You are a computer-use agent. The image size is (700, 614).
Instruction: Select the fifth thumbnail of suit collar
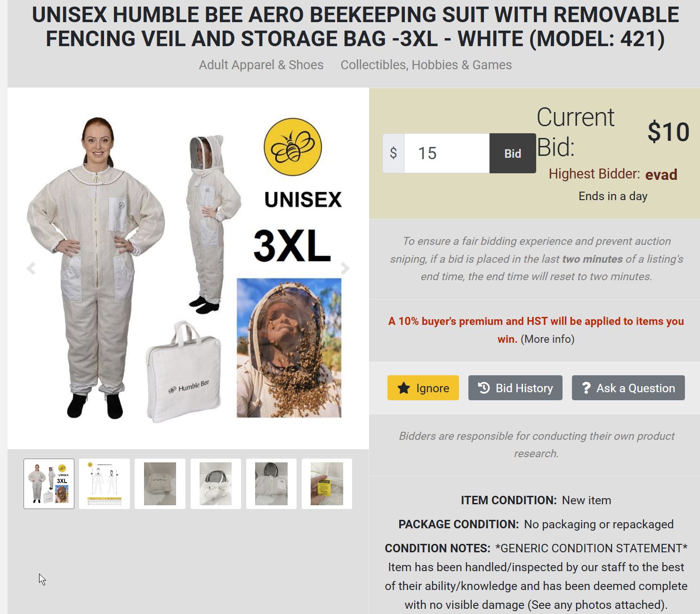(x=271, y=484)
